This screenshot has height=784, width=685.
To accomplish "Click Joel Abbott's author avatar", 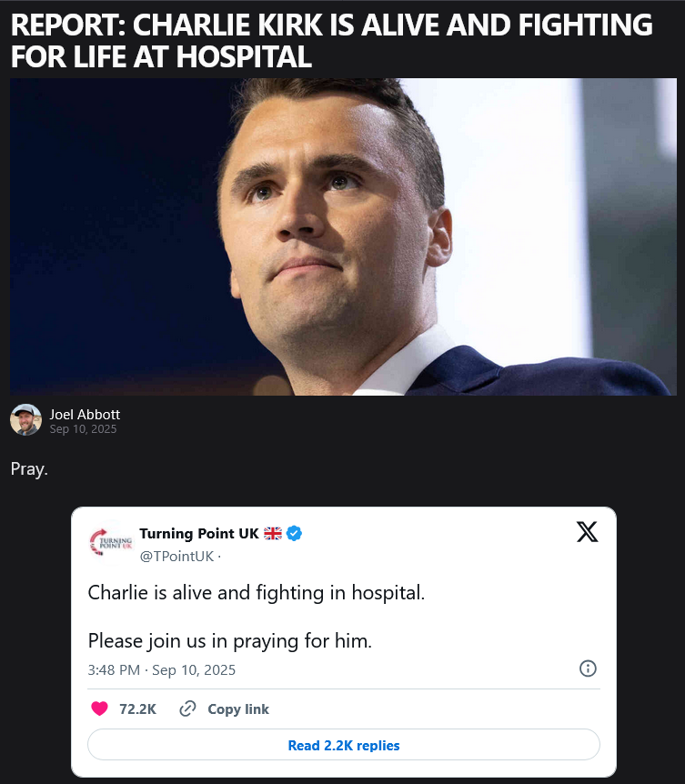I will [25, 419].
